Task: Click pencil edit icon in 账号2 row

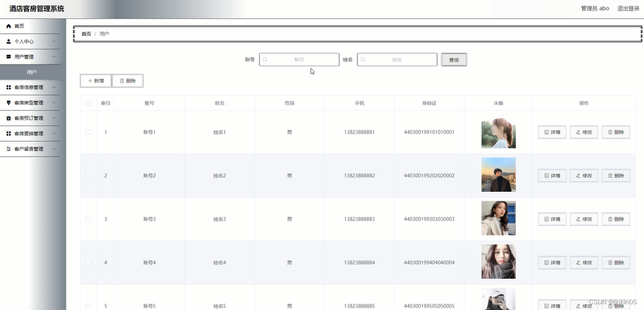Action: (579, 175)
